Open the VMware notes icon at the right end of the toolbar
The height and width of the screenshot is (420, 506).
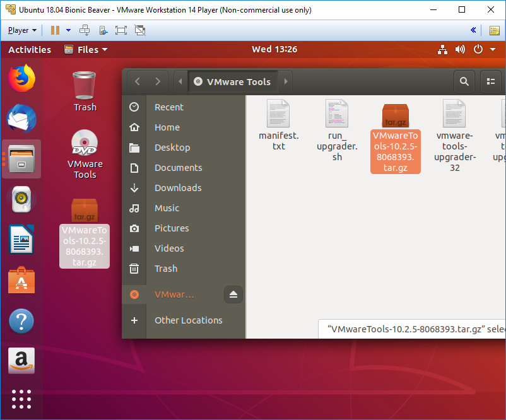(495, 30)
